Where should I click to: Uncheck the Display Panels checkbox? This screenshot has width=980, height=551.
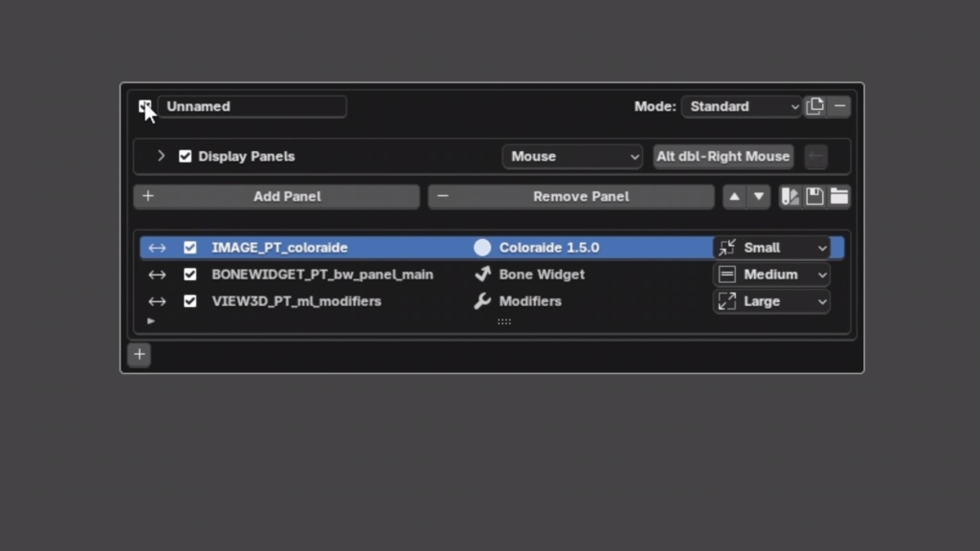pos(185,156)
